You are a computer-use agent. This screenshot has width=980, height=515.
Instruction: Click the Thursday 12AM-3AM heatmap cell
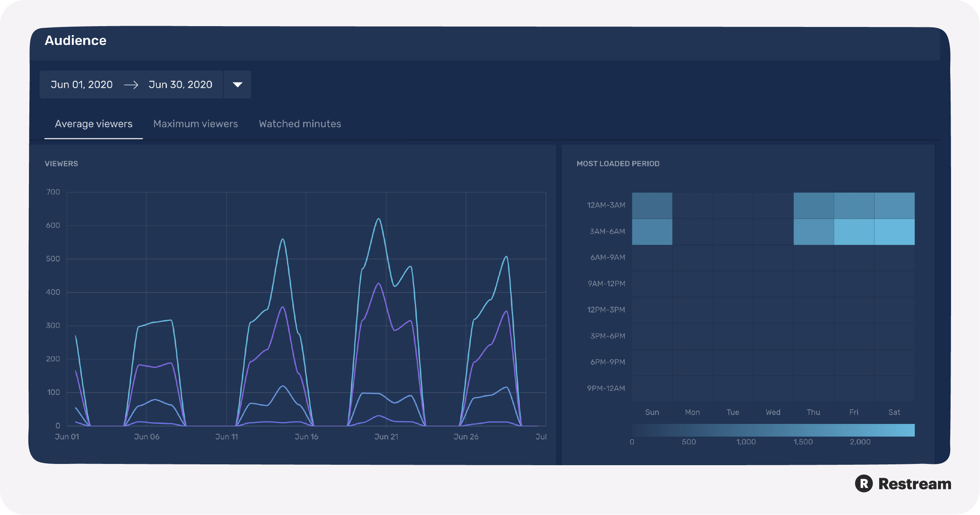tap(813, 205)
